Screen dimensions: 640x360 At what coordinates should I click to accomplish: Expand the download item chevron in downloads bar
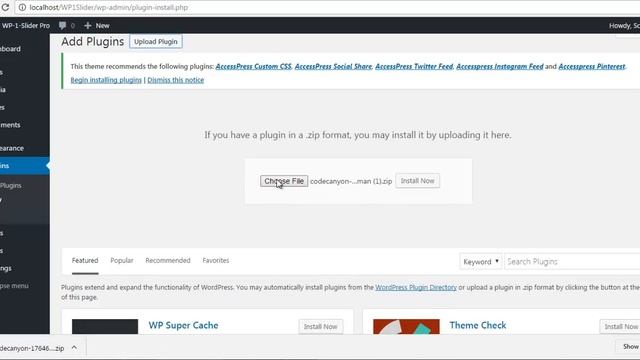coord(74,347)
